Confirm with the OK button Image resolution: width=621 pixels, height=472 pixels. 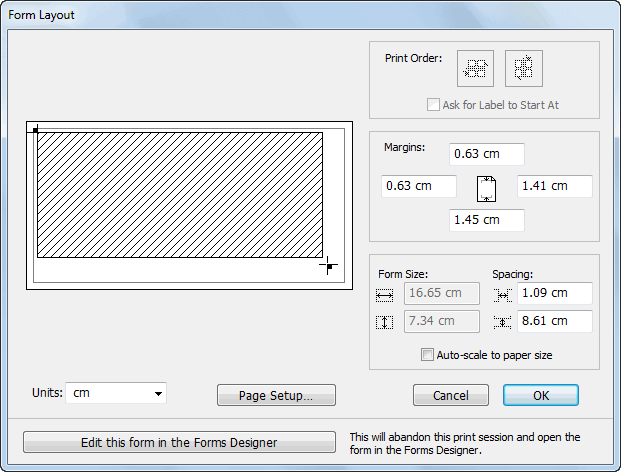(x=541, y=395)
